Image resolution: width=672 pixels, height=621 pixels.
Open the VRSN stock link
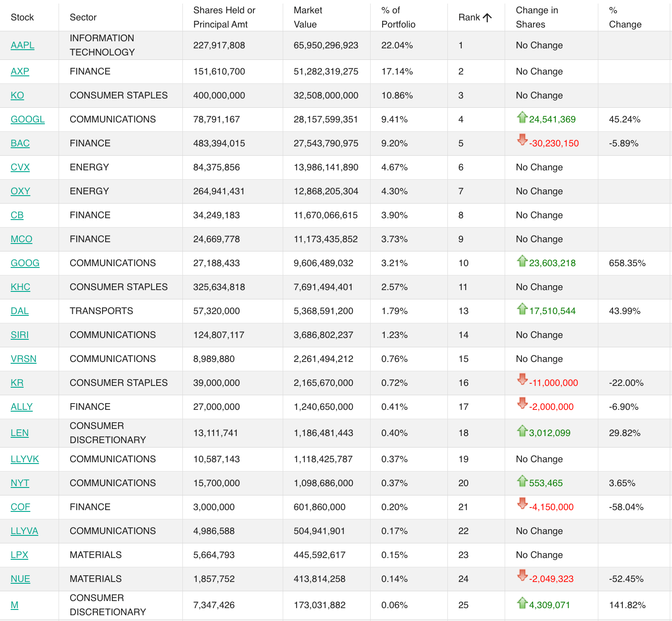[x=24, y=359]
